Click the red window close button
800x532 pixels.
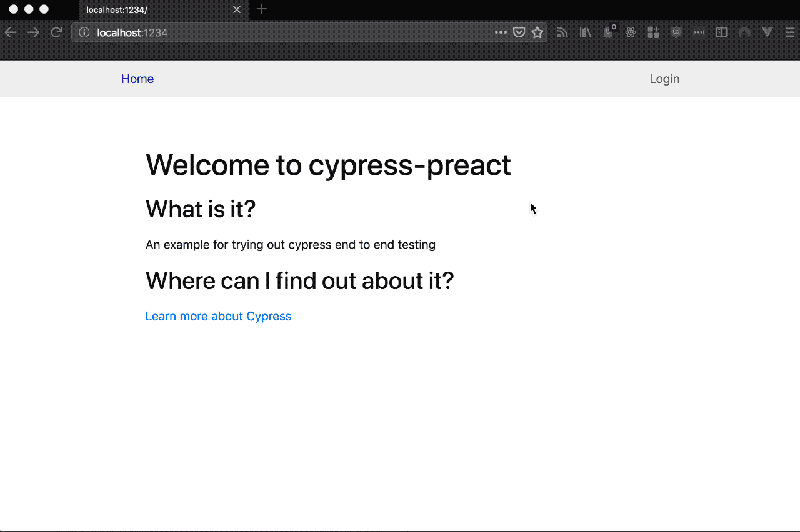pyautogui.click(x=14, y=9)
